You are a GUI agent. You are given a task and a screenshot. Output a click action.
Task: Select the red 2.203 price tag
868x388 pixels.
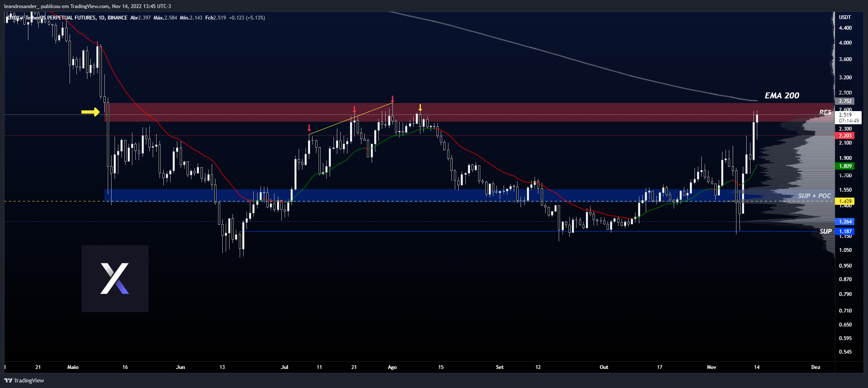845,136
